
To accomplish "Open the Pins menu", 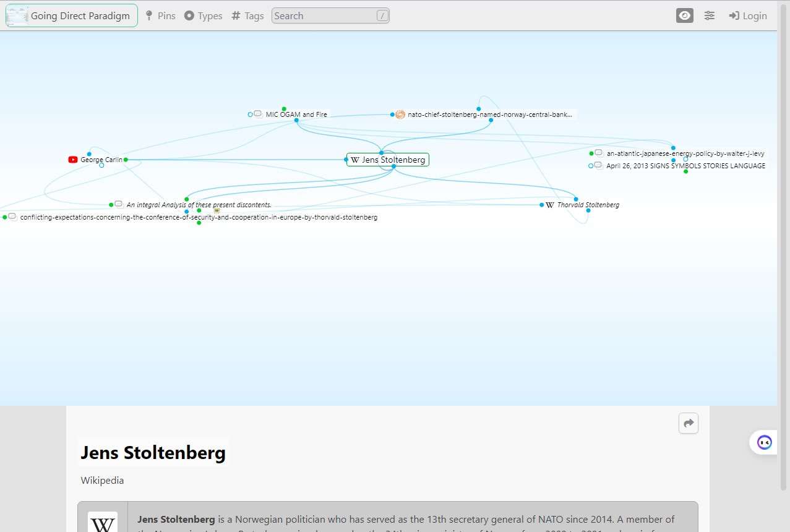I will coord(160,16).
